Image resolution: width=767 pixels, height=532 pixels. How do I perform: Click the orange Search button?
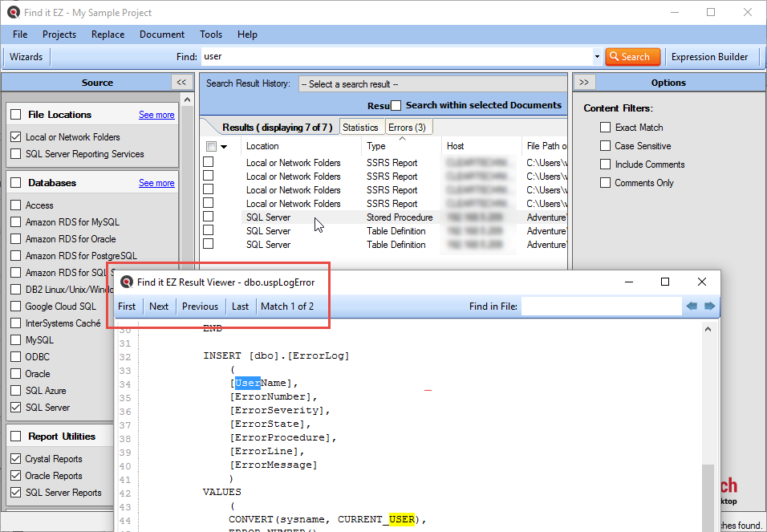point(632,57)
